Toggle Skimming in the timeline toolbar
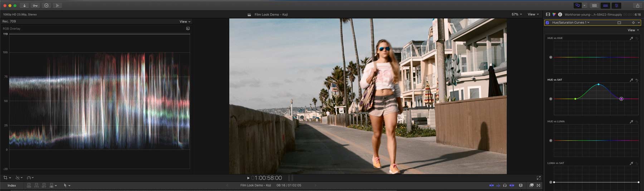This screenshot has height=191, width=644. coord(492,186)
